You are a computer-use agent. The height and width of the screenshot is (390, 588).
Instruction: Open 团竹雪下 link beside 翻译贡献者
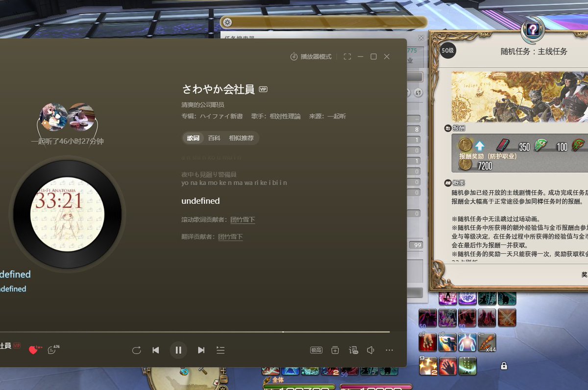tap(230, 237)
